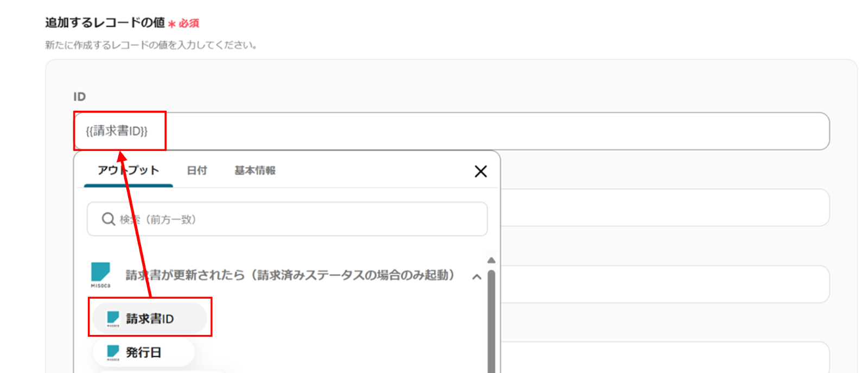Screen dimensions: 868x373
Task: Click the second record value field behind the popup
Action: 665,207
